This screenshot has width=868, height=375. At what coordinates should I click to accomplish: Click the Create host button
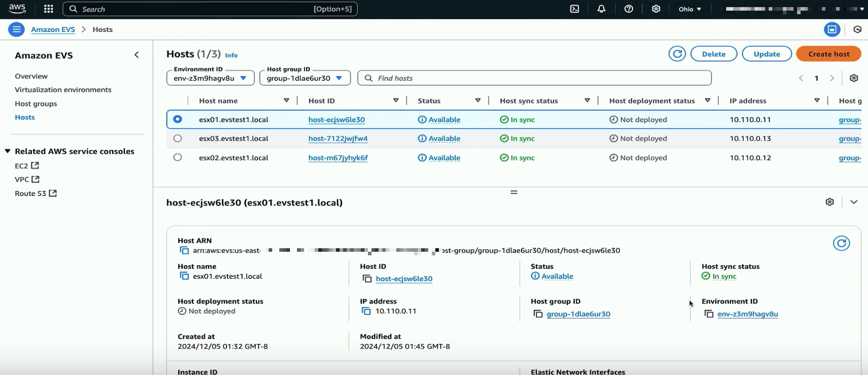tap(829, 54)
